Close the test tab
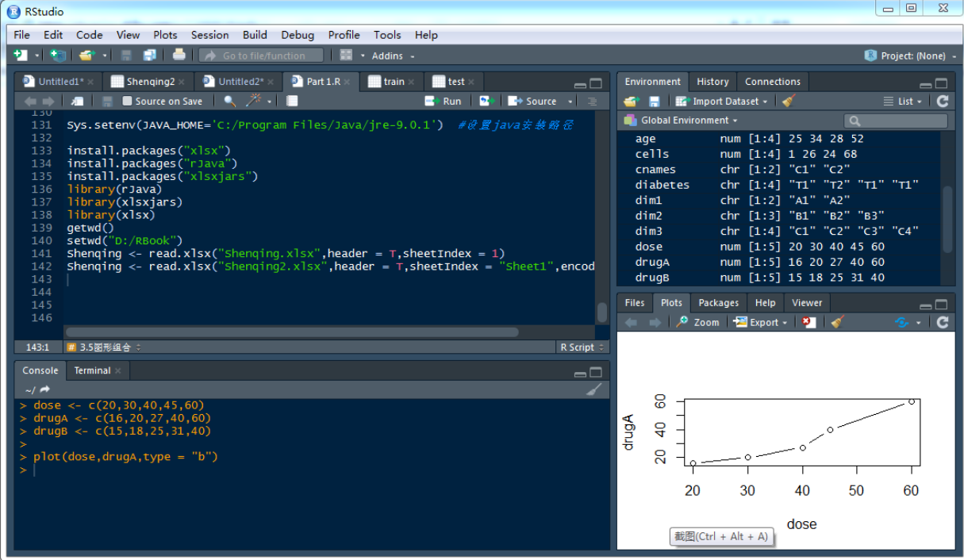This screenshot has width=964, height=560. pyautogui.click(x=471, y=82)
